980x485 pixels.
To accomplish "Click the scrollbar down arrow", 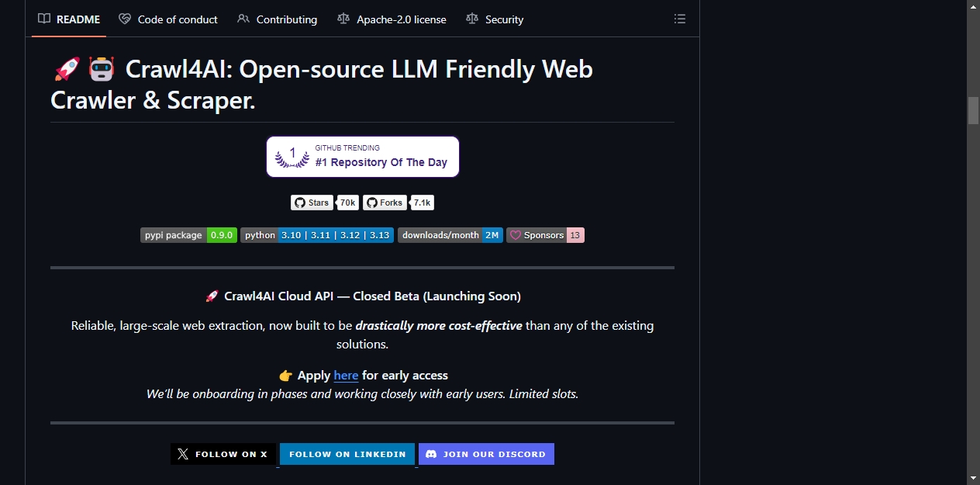I will click(973, 478).
